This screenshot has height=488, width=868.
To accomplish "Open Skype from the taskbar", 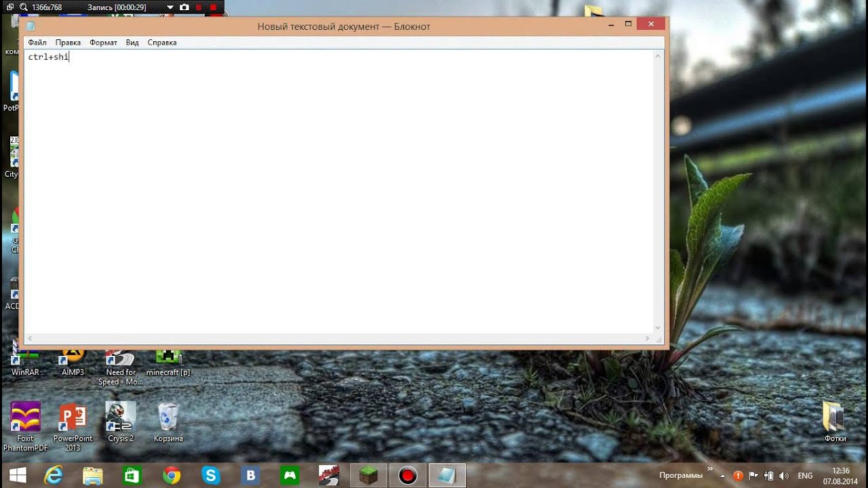I will click(211, 475).
